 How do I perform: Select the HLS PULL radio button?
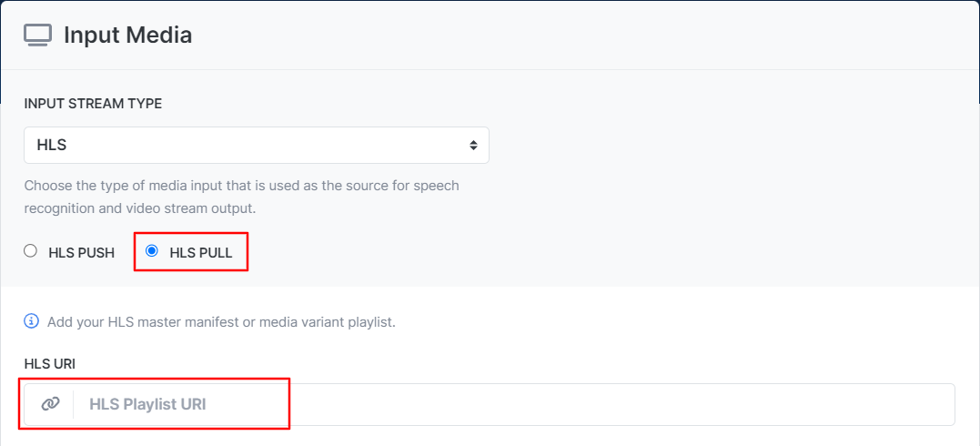(151, 251)
